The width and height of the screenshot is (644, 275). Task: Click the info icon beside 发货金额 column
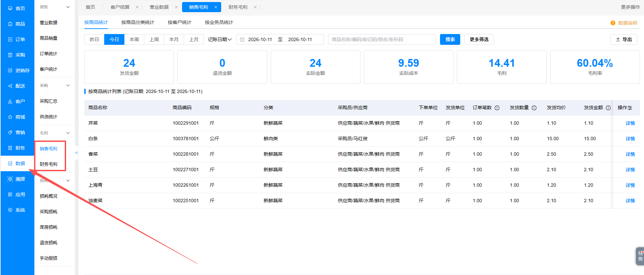[x=608, y=108]
